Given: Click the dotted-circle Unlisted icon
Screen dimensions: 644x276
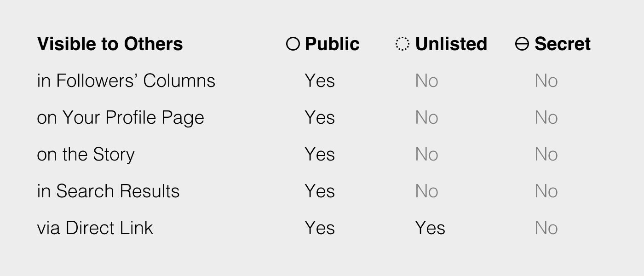Looking at the screenshot, I should pos(402,44).
